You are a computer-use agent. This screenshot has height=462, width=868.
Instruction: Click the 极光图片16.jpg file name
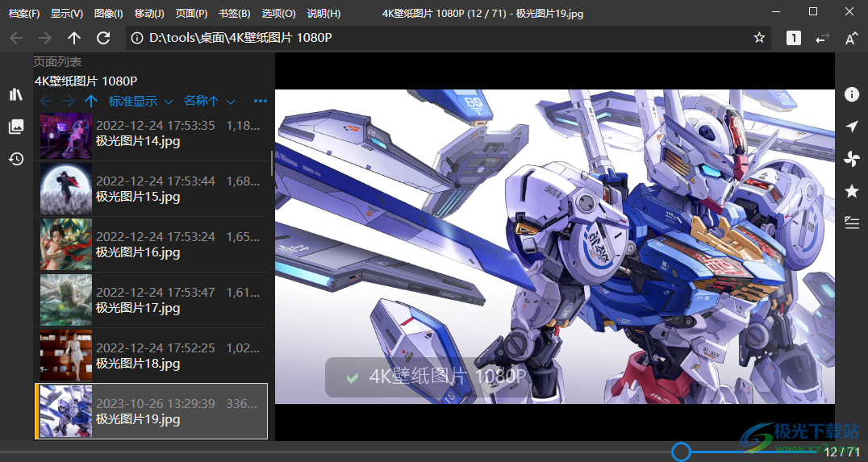click(138, 252)
